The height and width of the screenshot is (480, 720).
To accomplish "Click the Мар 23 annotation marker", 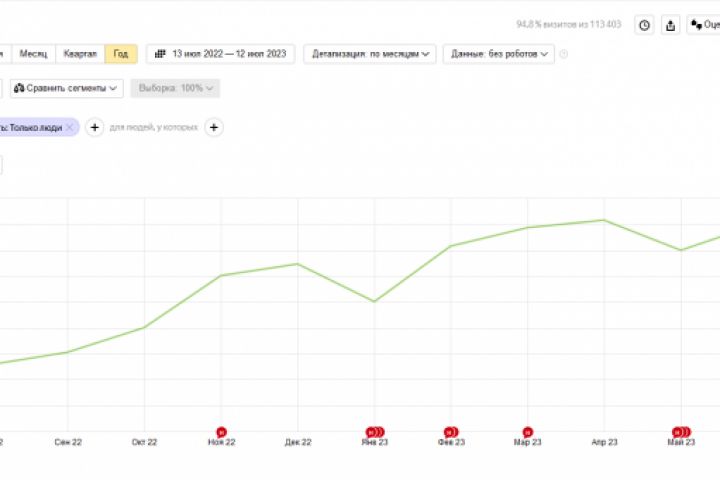I will click(528, 432).
